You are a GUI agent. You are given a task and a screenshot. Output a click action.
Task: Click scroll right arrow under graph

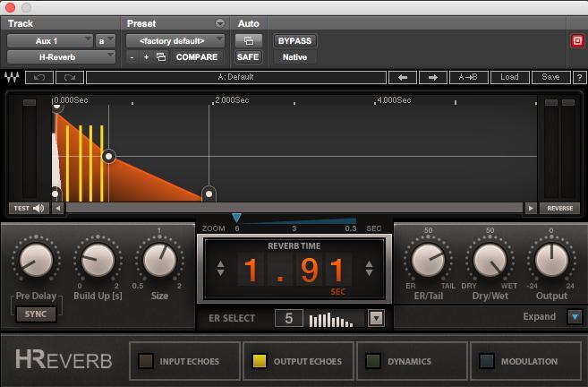pyautogui.click(x=531, y=209)
